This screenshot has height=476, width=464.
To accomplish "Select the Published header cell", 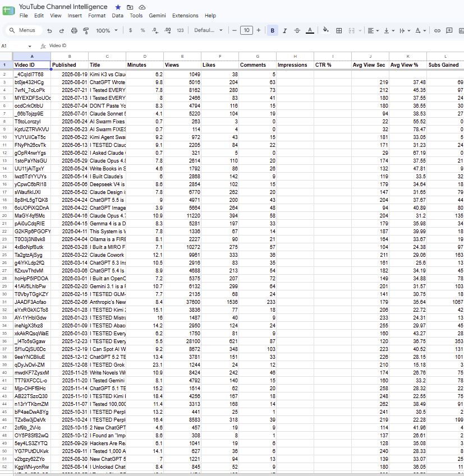I will click(70, 64).
